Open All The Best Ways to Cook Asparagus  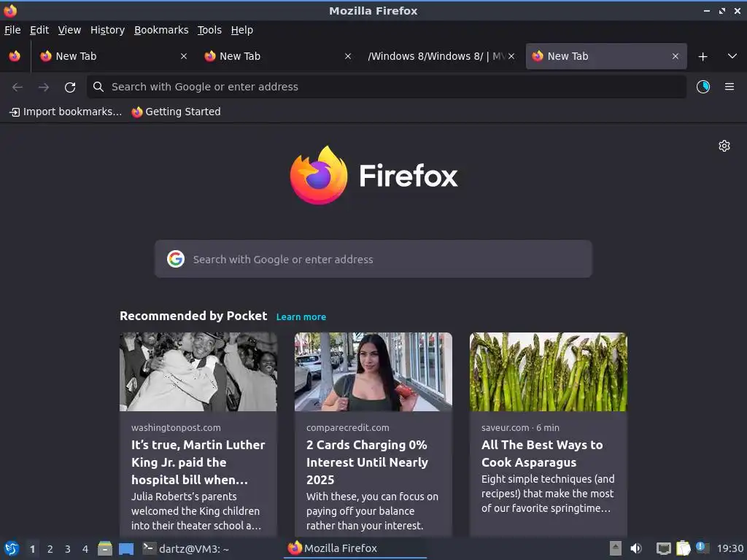542,454
